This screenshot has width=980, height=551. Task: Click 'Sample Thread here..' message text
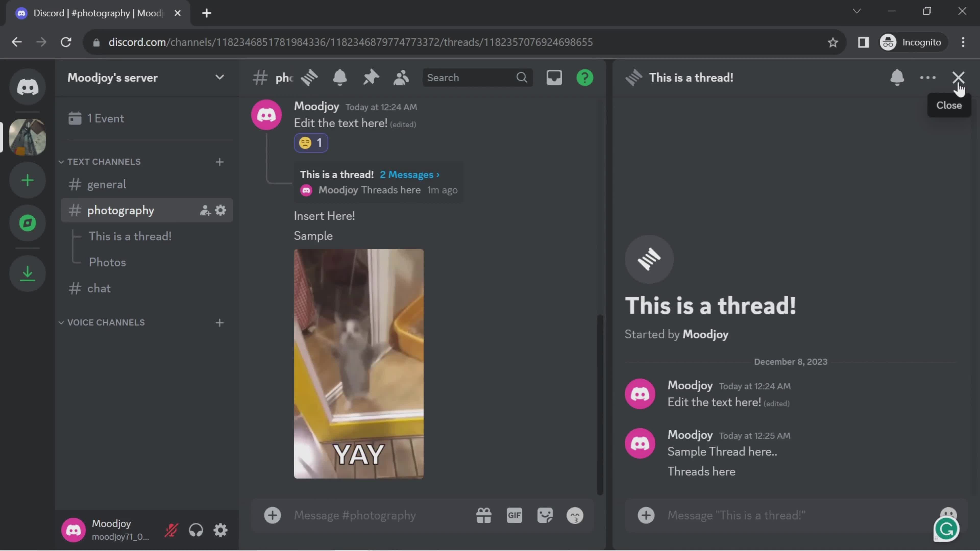click(x=722, y=452)
